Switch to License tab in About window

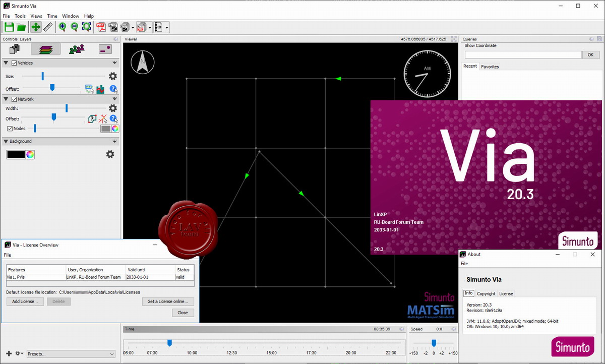click(506, 293)
